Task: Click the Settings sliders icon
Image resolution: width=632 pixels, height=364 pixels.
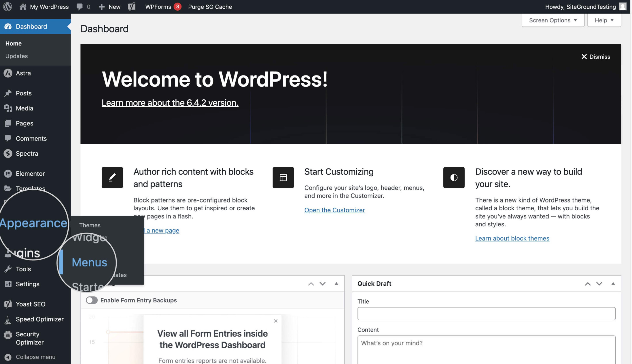Action: [8, 284]
